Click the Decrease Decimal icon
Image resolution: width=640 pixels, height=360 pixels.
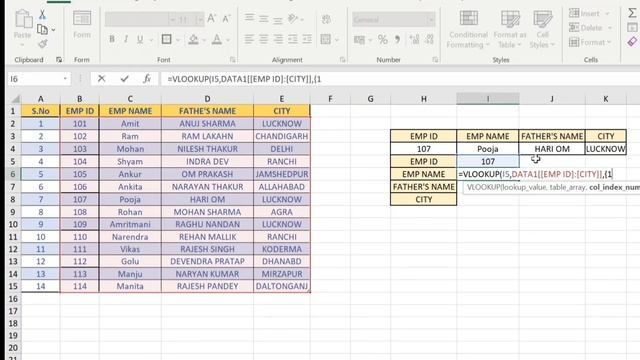pos(429,40)
